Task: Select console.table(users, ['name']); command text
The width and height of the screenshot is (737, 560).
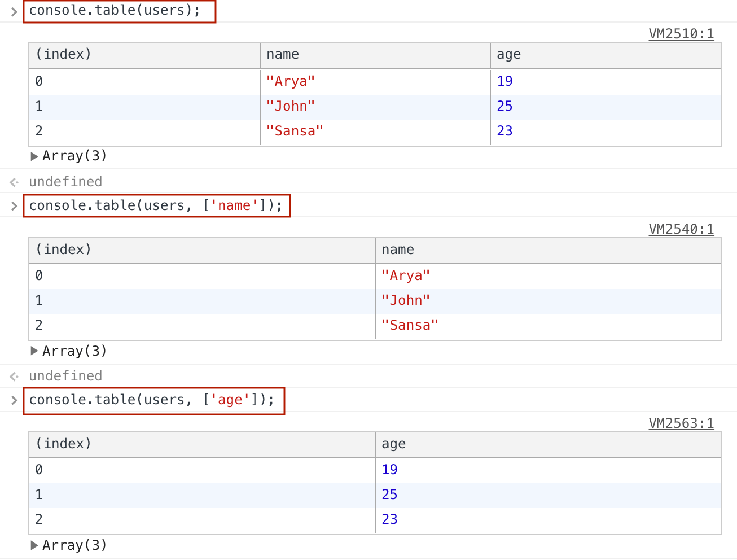Action: click(156, 205)
